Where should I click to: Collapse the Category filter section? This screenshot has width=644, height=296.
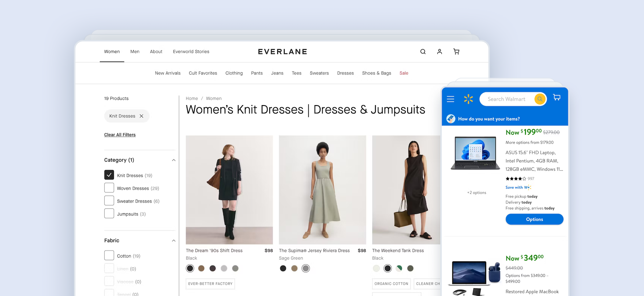(x=173, y=160)
